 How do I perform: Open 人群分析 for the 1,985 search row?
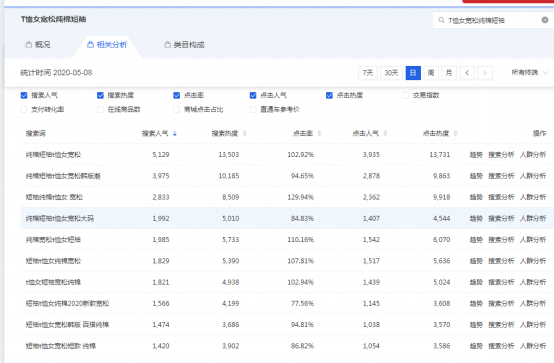coord(533,240)
